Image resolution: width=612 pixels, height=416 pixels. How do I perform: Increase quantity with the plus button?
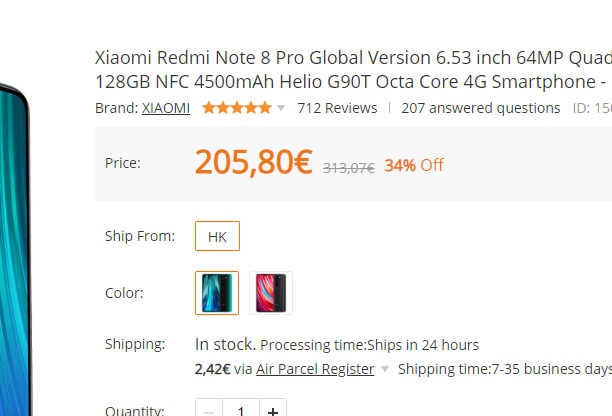[273, 410]
